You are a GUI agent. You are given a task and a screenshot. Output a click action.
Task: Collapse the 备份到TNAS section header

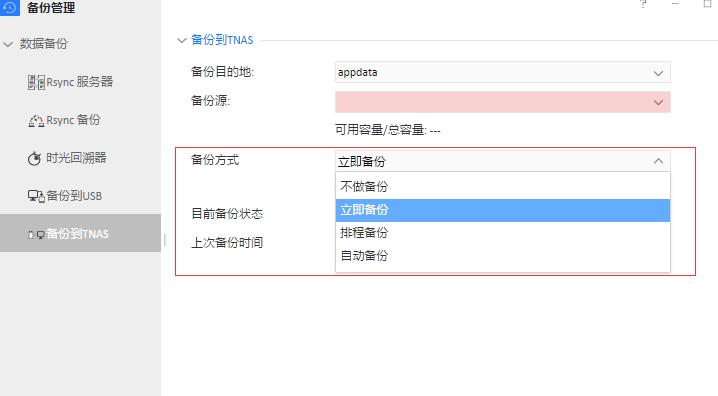point(182,40)
